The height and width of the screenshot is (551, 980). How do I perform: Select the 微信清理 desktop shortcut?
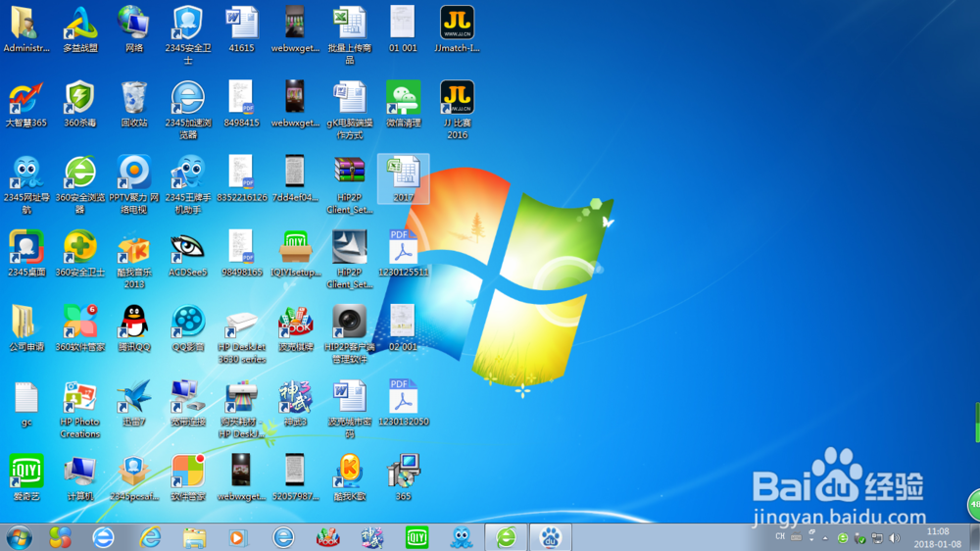click(403, 105)
